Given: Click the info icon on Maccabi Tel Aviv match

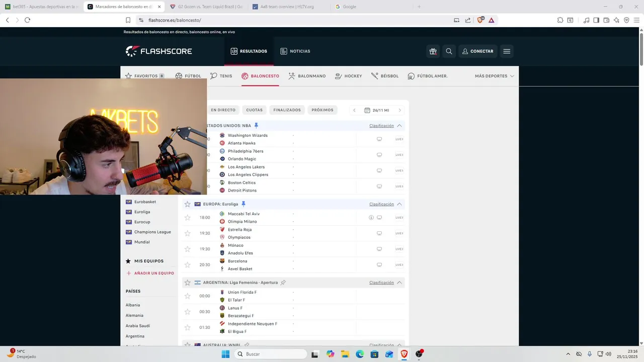Looking at the screenshot, I should (x=371, y=218).
